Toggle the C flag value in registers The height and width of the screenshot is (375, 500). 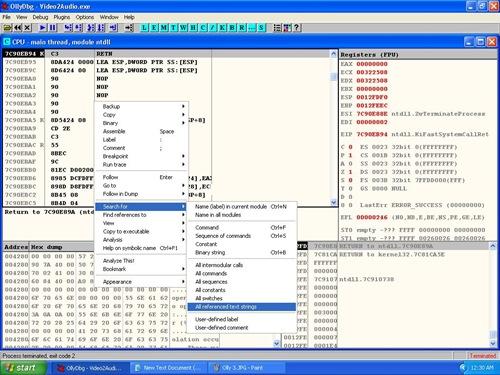(350, 147)
